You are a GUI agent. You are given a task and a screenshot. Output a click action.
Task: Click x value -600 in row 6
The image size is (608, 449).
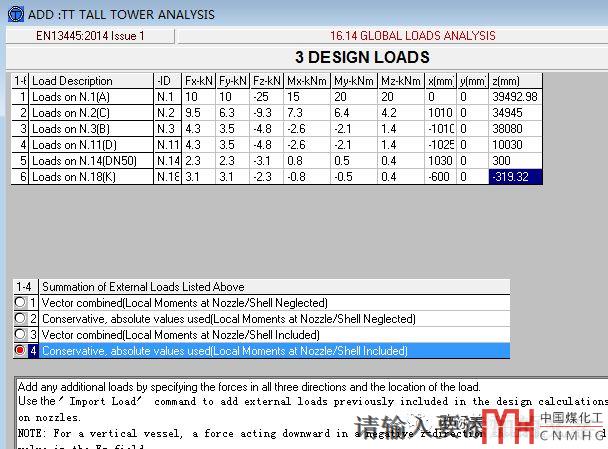click(x=440, y=177)
